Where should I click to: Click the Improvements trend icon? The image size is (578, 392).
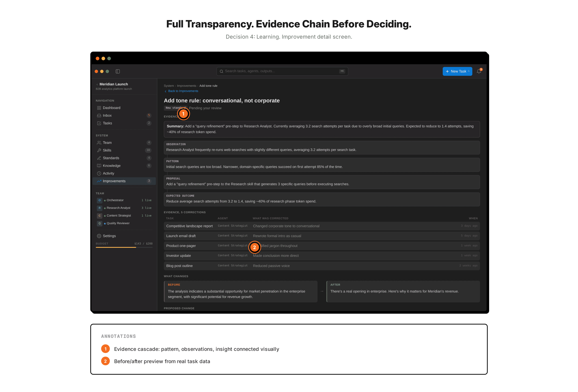tap(99, 181)
